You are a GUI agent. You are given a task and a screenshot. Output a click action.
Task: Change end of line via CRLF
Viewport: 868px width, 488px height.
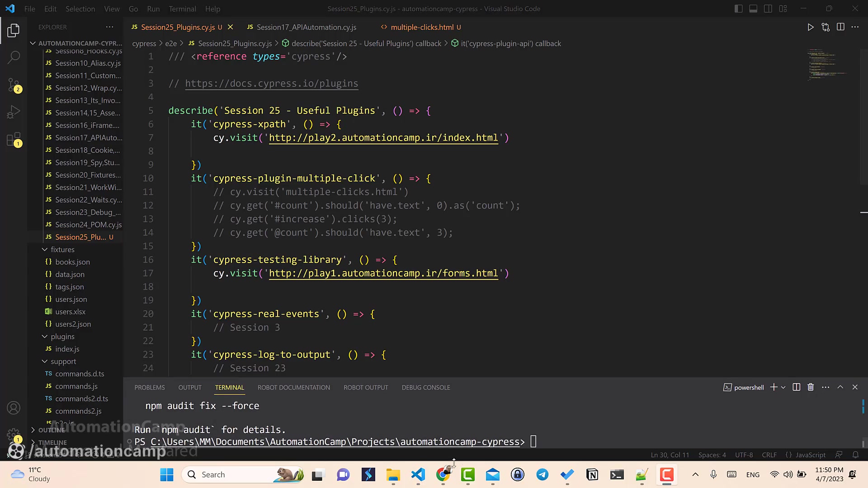point(769,455)
